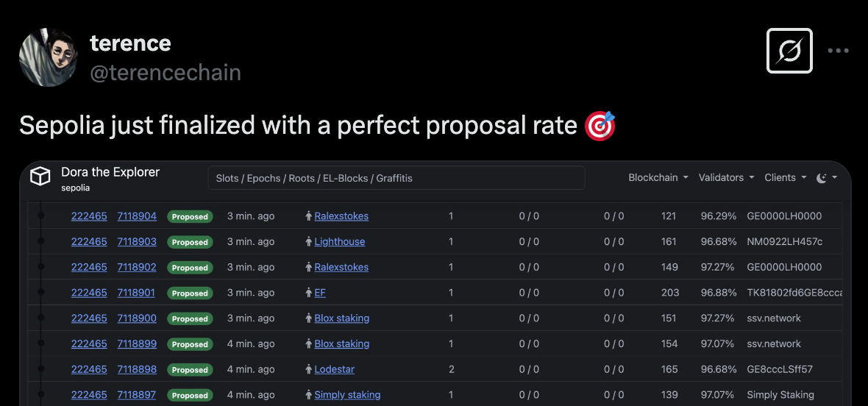Click the @terencechain handle
Image resolution: width=868 pixels, height=406 pixels.
point(166,73)
